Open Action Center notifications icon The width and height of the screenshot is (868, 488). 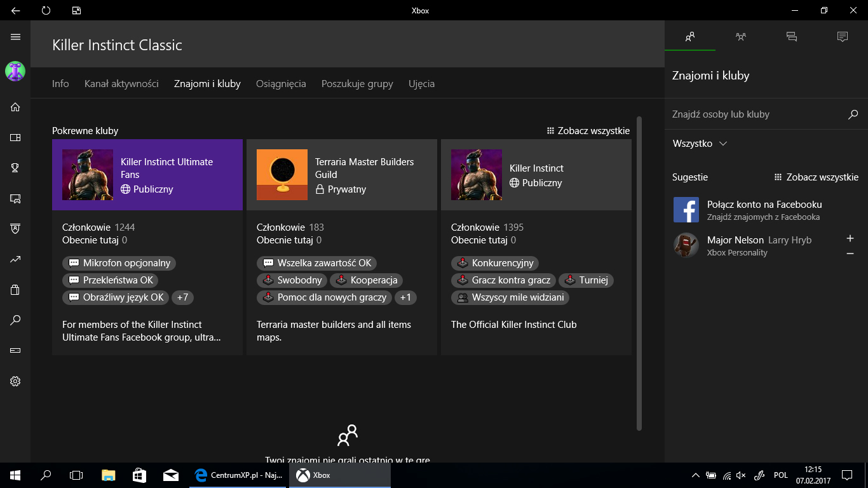tap(846, 475)
